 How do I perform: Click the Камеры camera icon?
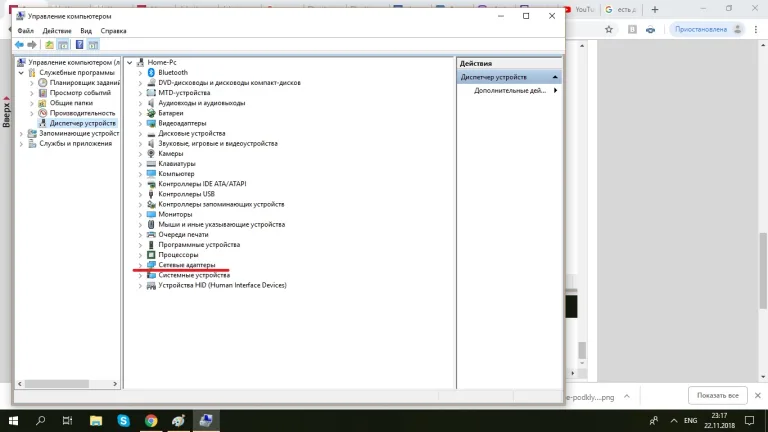[151, 154]
